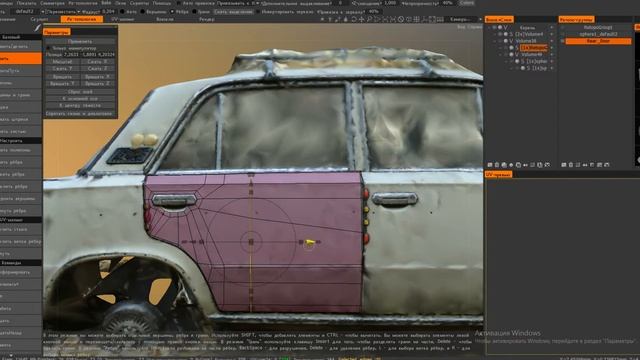
Task: Select the Rear_Door retopo group
Action: pos(598,41)
